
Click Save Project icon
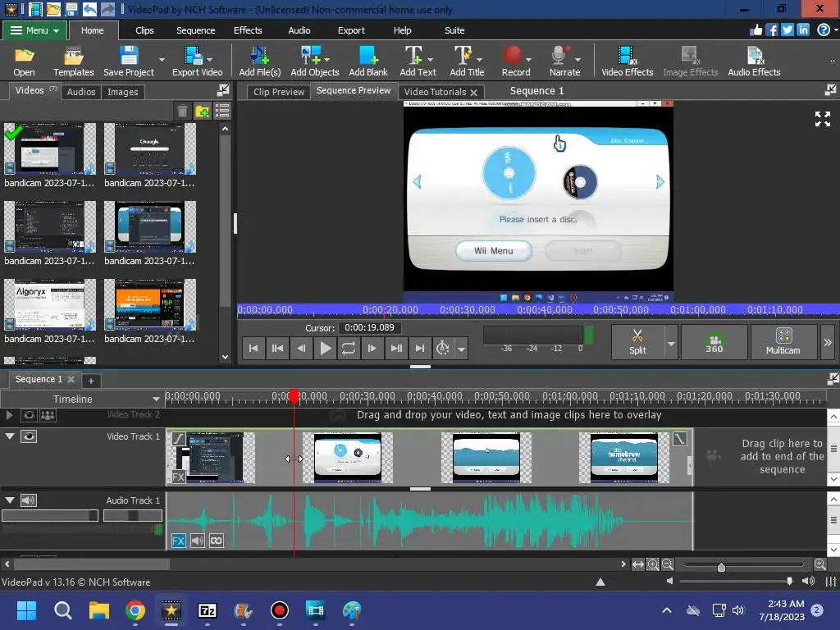tap(129, 61)
